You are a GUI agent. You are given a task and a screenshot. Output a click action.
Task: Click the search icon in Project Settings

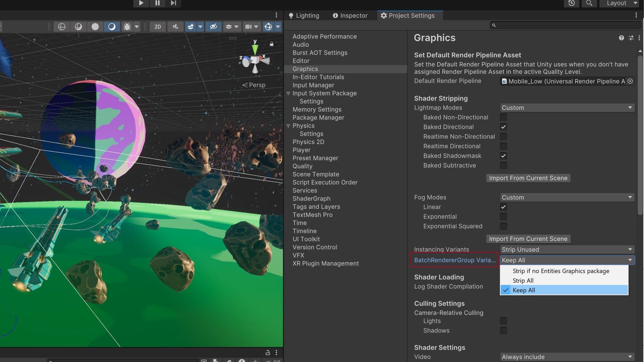pos(494,25)
